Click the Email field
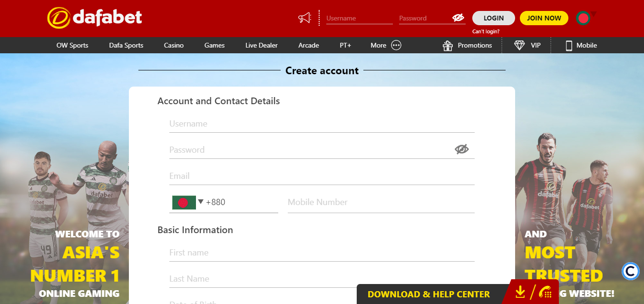This screenshot has width=644, height=304. click(322, 176)
